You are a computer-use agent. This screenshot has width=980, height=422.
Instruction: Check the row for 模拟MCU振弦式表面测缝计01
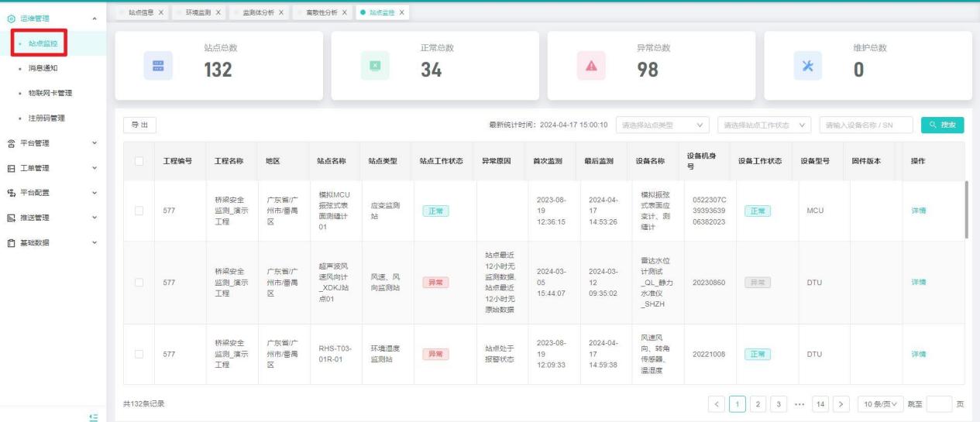[x=139, y=211]
